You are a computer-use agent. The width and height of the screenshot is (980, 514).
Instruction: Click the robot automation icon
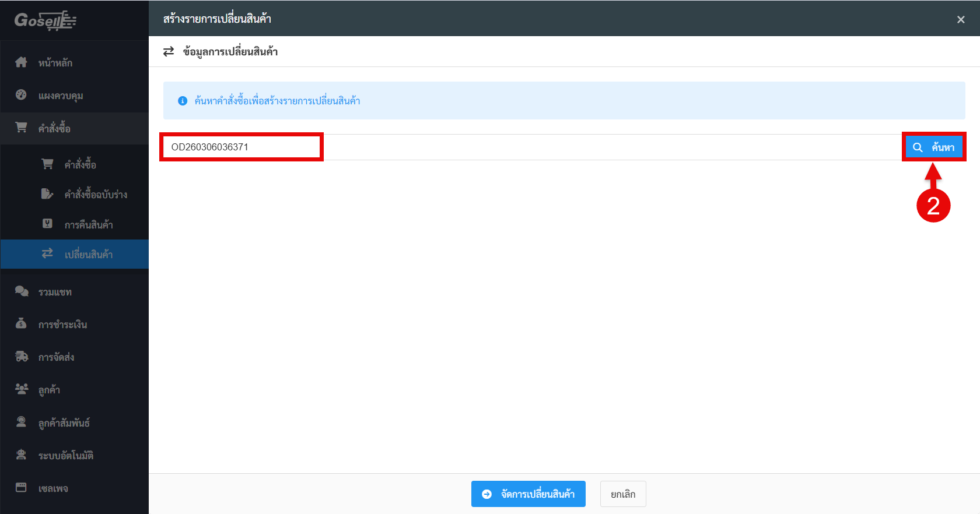(x=21, y=455)
